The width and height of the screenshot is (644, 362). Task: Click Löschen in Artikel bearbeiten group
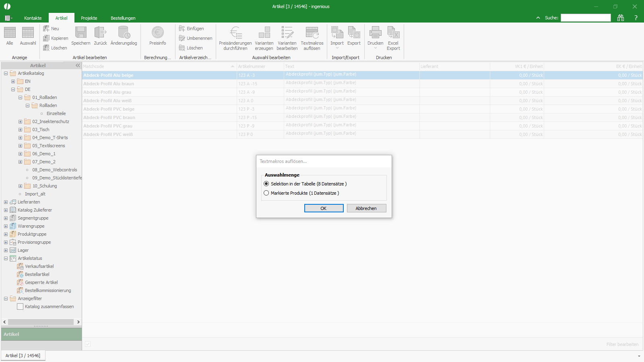[x=55, y=48]
